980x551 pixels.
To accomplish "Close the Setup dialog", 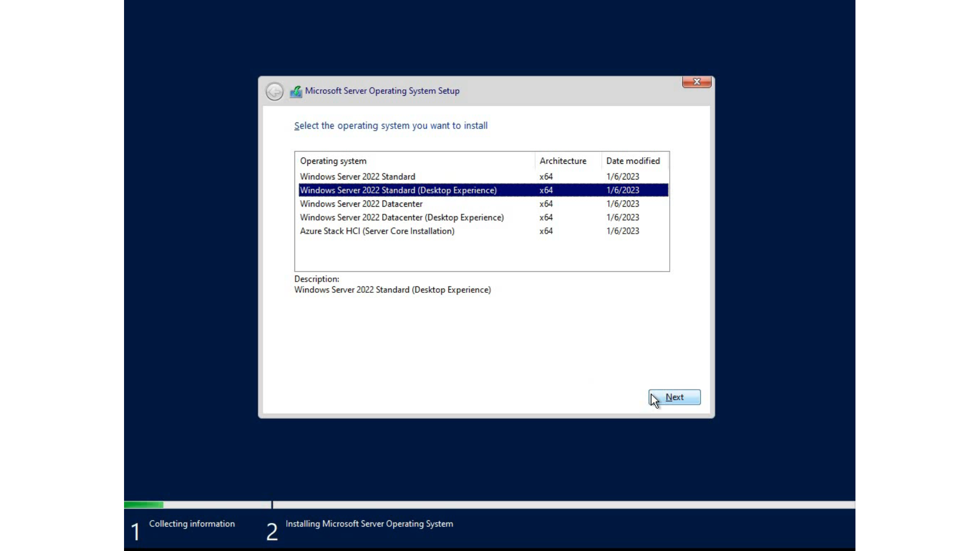I will [x=697, y=82].
